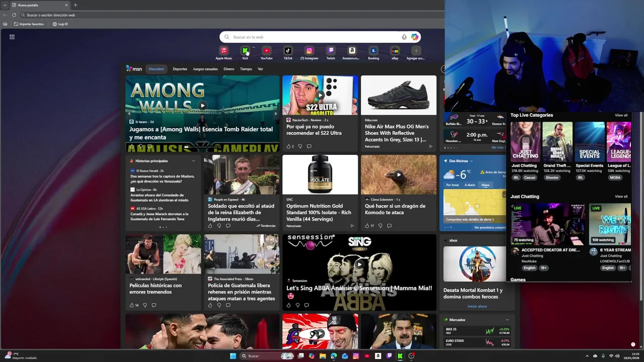Open a new browser tab

pyautogui.click(x=75, y=5)
